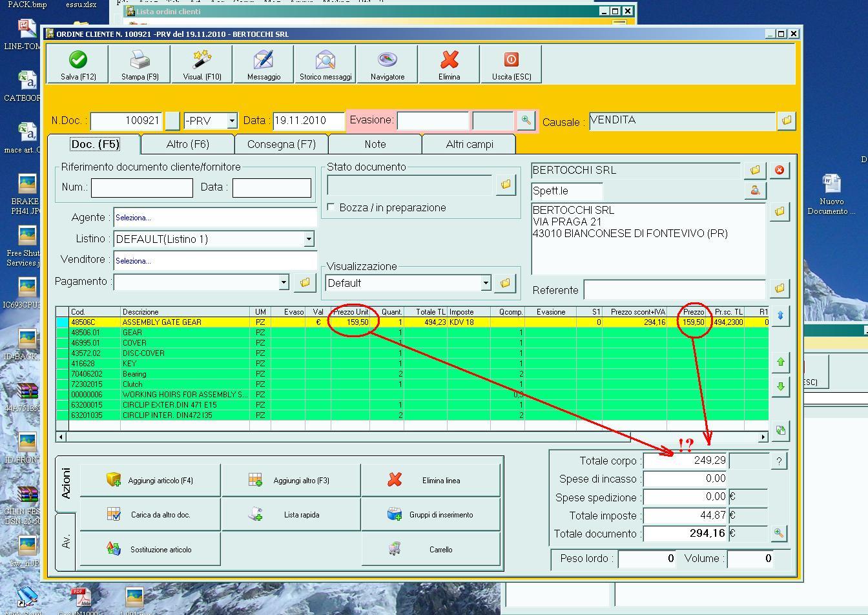Click the Aggiungi articolo (F4) button
Screen dimensions: 868x615
coord(150,480)
